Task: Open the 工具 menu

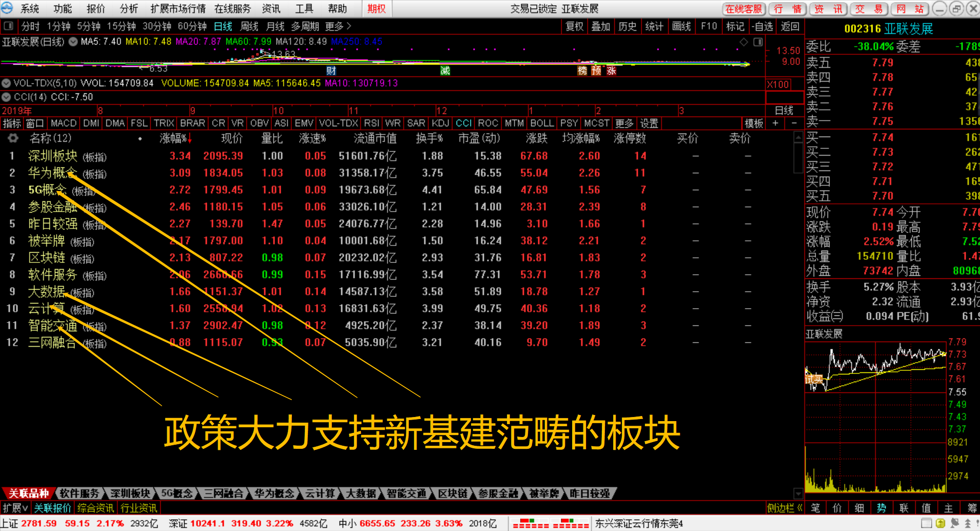Action: coord(304,9)
